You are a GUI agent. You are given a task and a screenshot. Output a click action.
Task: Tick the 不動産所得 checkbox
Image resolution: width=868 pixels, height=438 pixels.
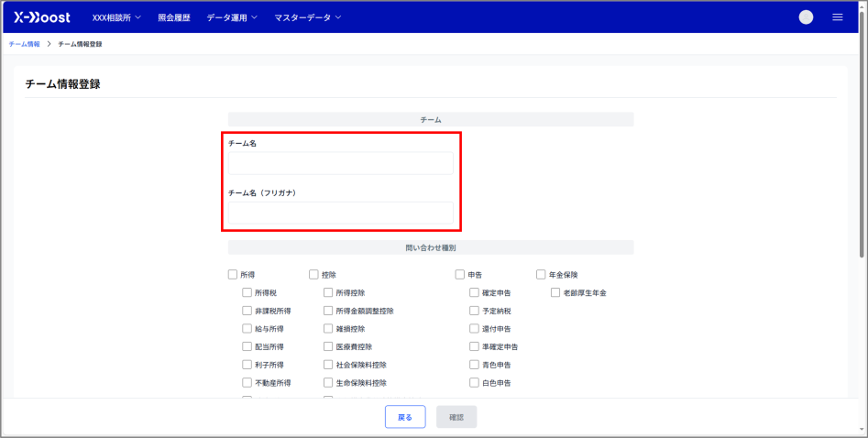[247, 383]
